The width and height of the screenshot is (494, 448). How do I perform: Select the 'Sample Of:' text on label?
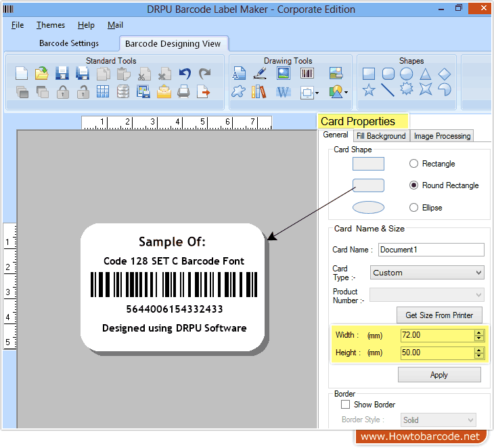[x=172, y=242]
